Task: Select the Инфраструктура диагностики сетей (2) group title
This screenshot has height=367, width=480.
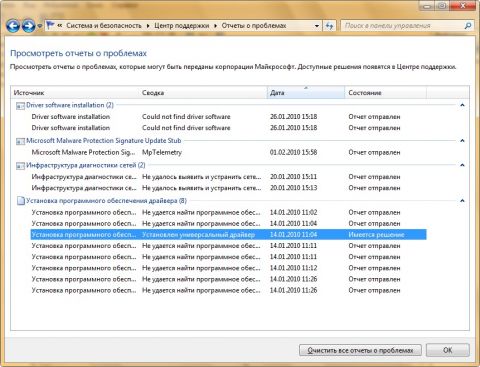Action: [x=86, y=165]
